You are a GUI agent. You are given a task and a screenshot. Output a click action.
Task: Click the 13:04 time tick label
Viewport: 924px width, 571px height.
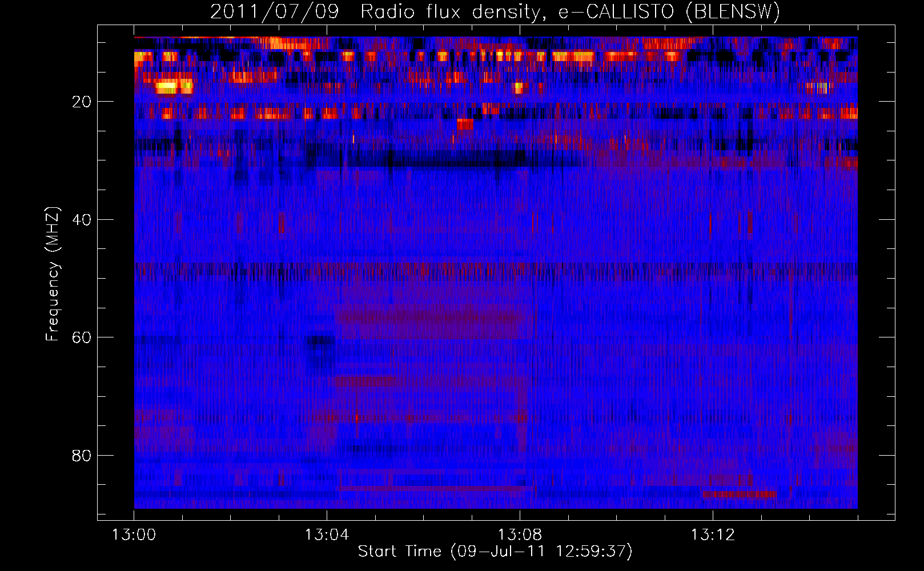click(x=327, y=535)
